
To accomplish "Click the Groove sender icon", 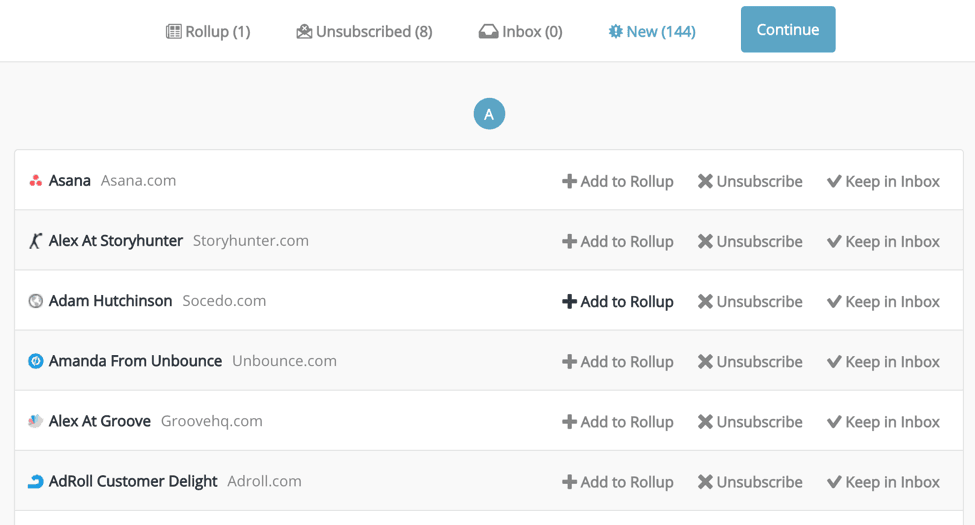I will pyautogui.click(x=35, y=421).
